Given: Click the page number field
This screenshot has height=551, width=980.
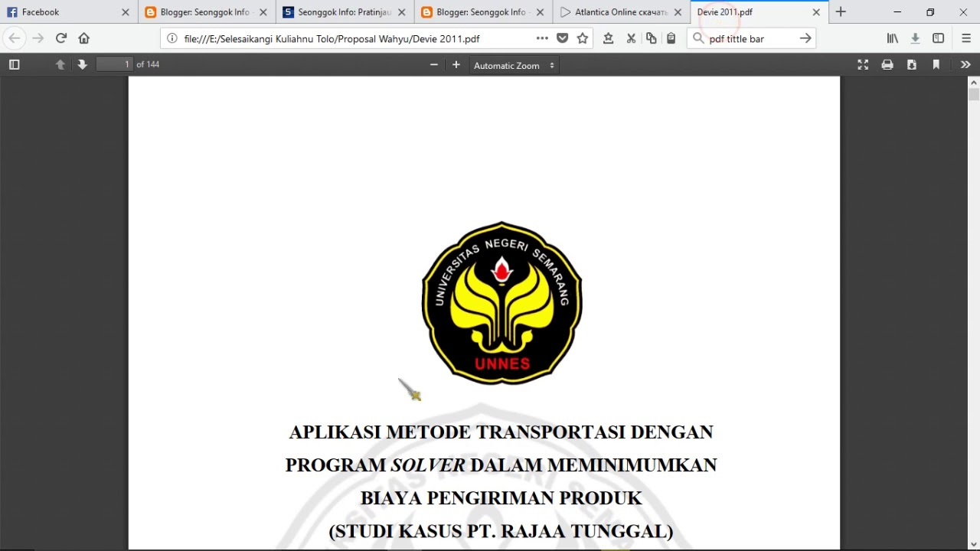Looking at the screenshot, I should click(x=115, y=64).
